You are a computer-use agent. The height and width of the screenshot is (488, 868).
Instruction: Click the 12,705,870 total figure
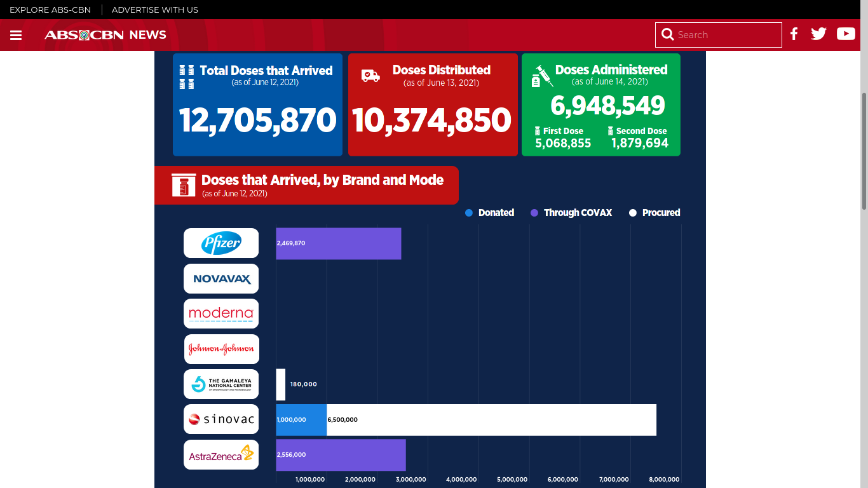click(258, 120)
